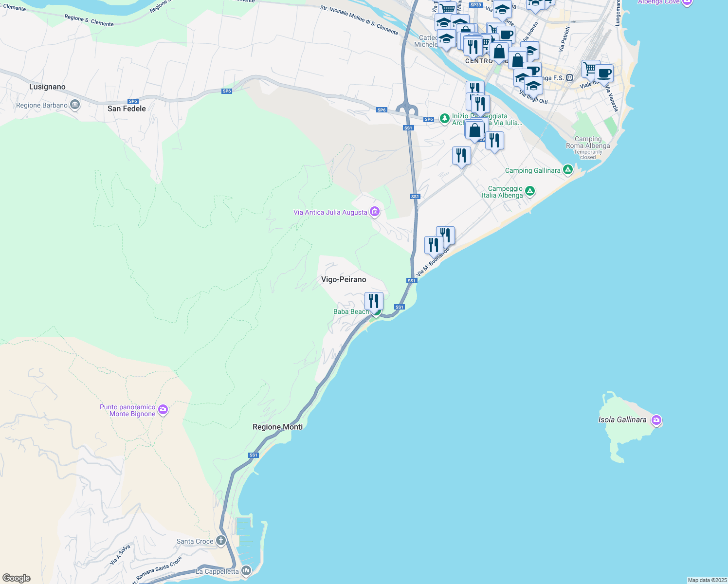Open the restaurant marker nearest Via M. Buonarroti label
This screenshot has height=584, width=728.
tap(432, 245)
